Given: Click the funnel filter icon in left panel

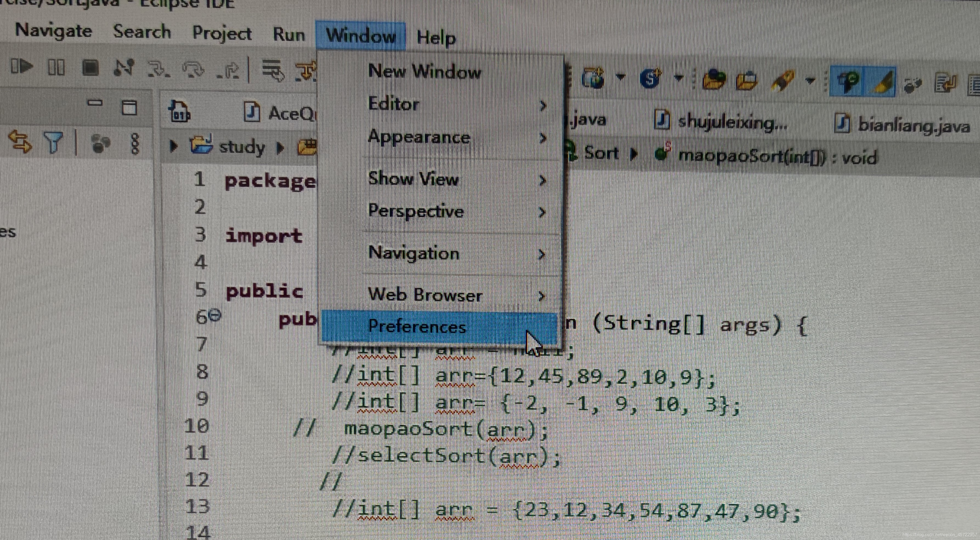Looking at the screenshot, I should pyautogui.click(x=53, y=143).
